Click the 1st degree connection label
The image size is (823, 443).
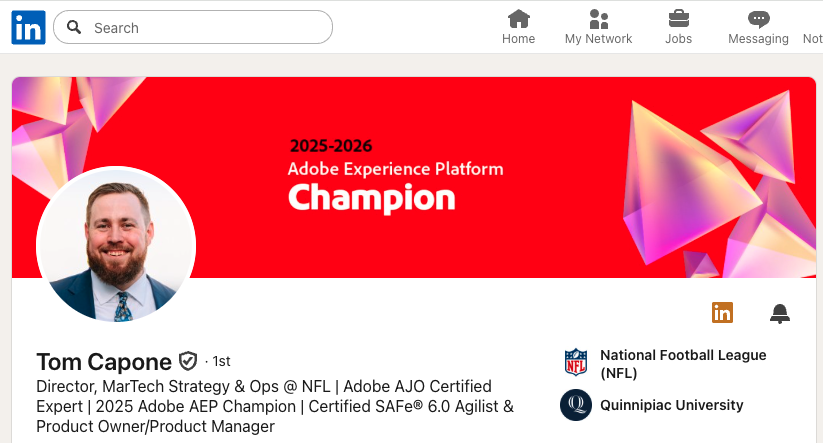click(218, 361)
